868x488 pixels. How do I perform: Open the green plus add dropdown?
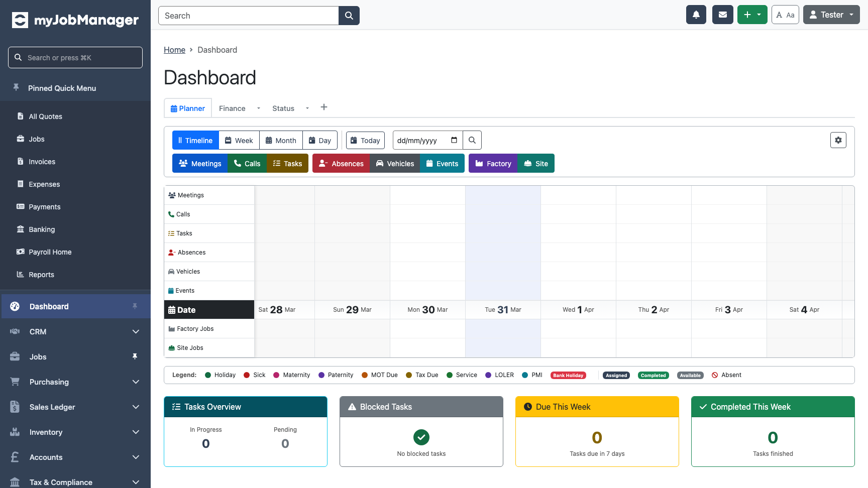[752, 15]
